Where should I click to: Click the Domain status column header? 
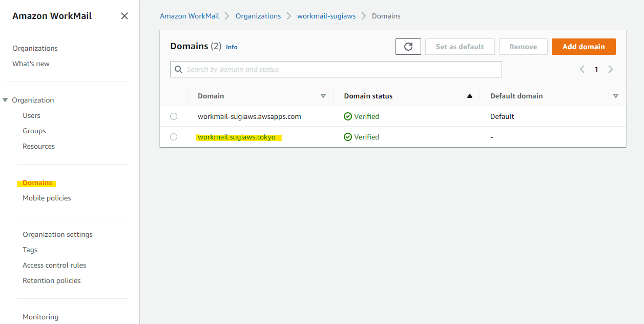(368, 96)
